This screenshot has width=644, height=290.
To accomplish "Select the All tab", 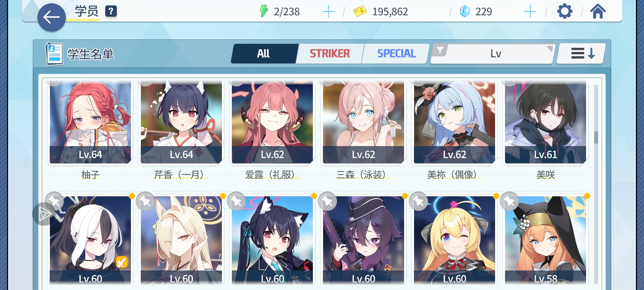I will pyautogui.click(x=264, y=54).
